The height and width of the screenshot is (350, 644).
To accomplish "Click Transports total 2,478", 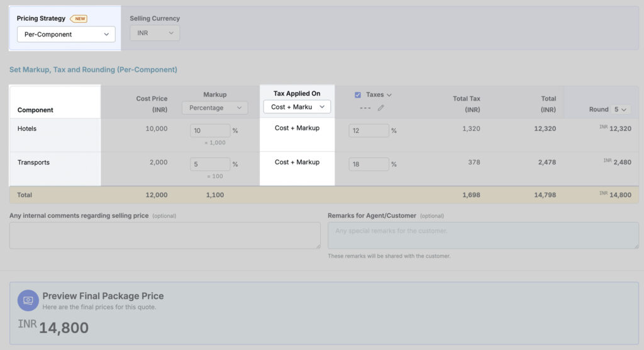I will pos(547,162).
